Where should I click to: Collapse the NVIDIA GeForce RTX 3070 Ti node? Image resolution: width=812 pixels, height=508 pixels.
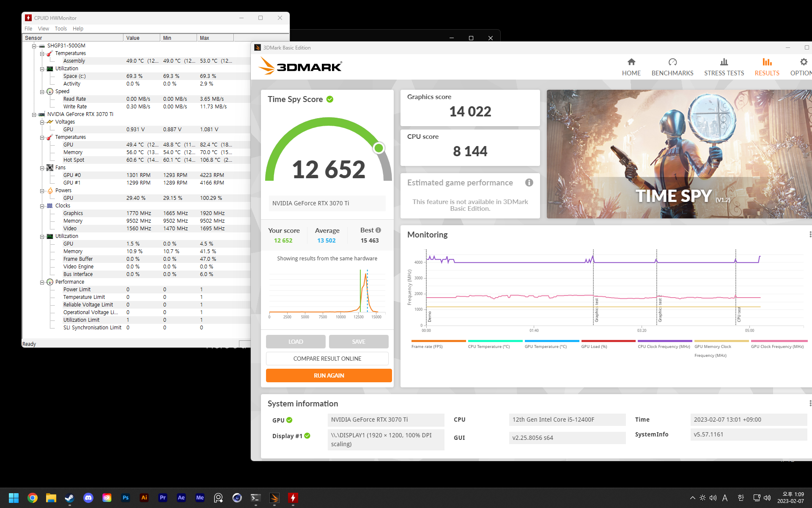coord(34,114)
